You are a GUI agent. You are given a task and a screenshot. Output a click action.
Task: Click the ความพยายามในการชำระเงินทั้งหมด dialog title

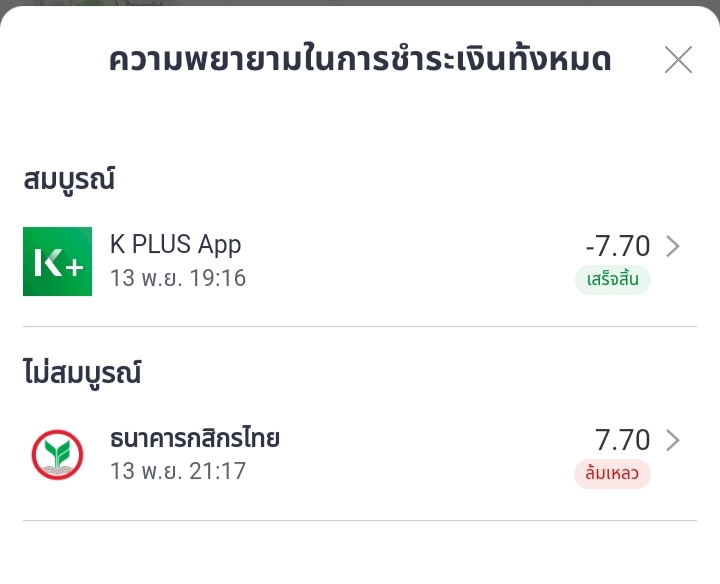360,60
